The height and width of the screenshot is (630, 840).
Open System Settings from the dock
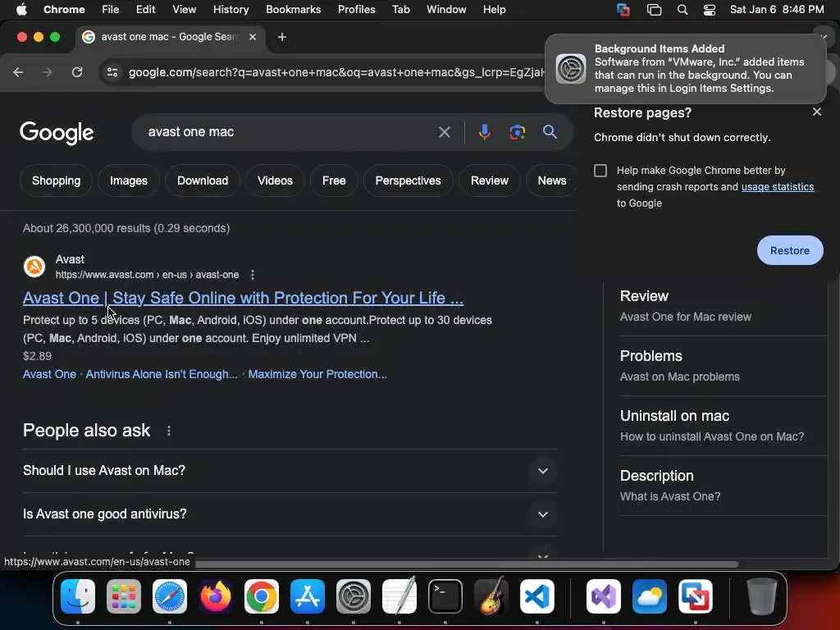[x=354, y=596]
